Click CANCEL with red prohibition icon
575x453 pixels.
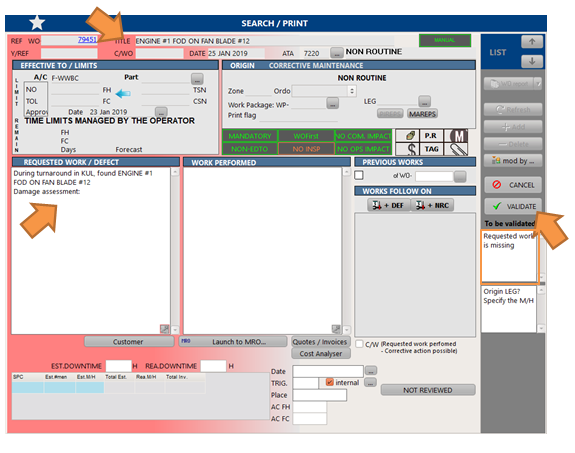513,185
